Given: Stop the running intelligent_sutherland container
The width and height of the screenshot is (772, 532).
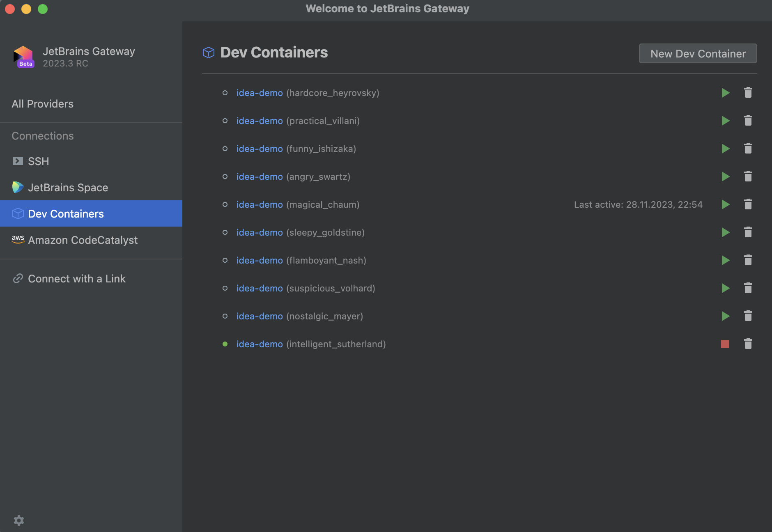Looking at the screenshot, I should 725,344.
